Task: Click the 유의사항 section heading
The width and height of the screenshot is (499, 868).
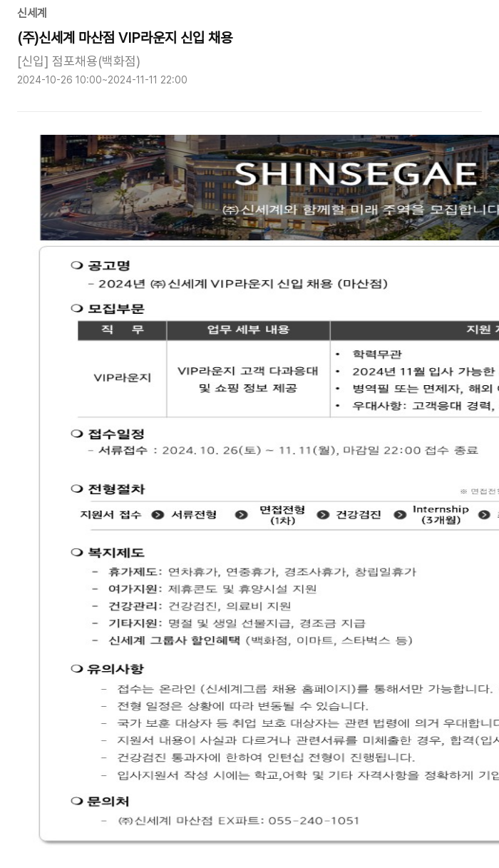Action: tap(115, 668)
